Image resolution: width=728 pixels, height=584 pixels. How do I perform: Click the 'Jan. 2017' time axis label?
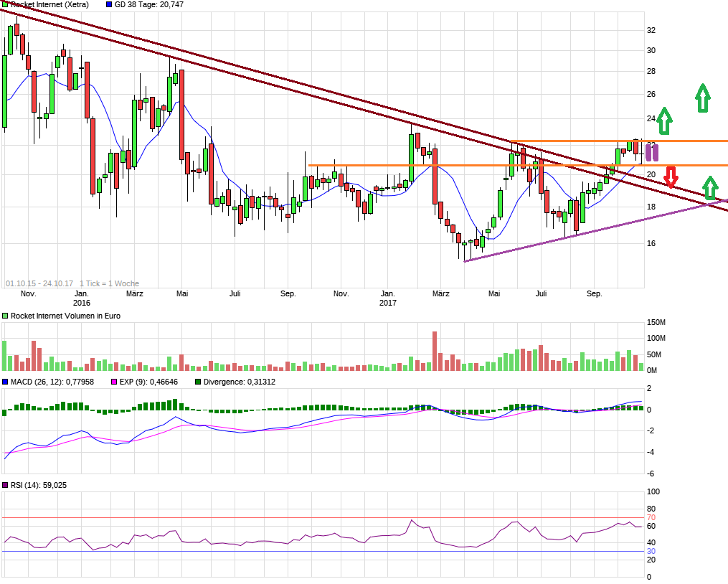[388, 298]
